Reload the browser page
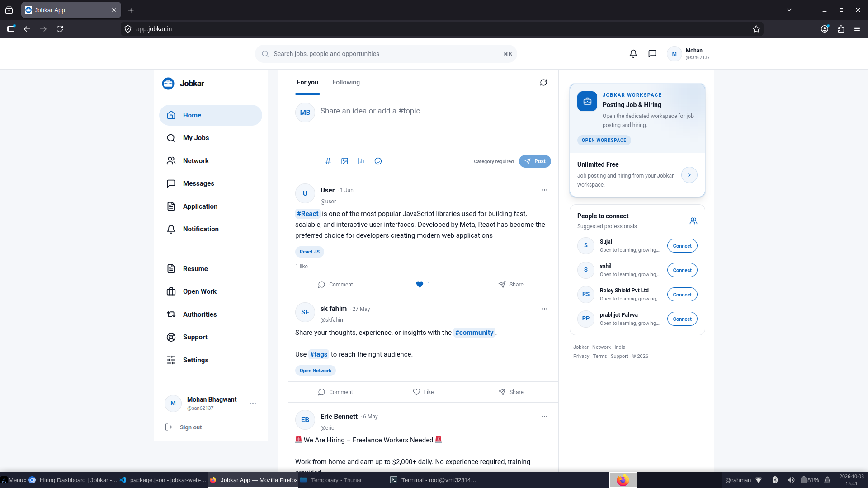 click(x=60, y=29)
